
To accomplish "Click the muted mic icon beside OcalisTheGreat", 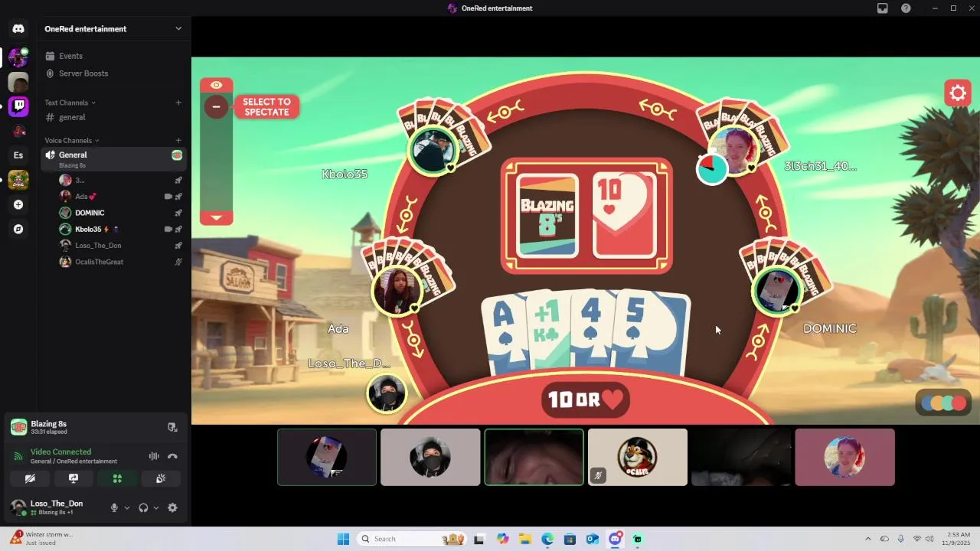I will pos(178,262).
